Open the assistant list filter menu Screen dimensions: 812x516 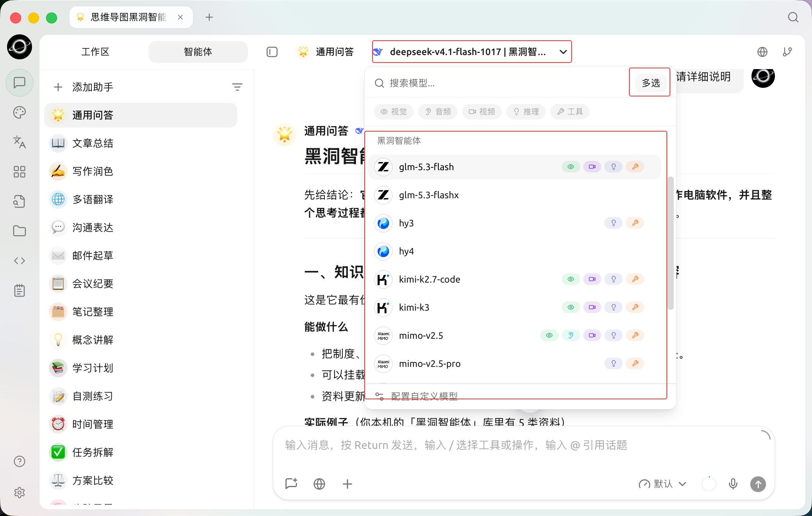point(237,87)
